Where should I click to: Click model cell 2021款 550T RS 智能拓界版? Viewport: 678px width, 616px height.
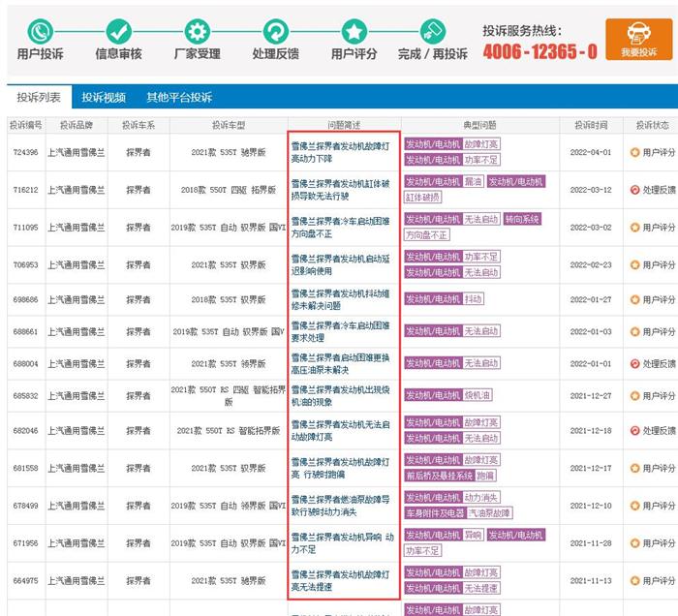point(229,431)
